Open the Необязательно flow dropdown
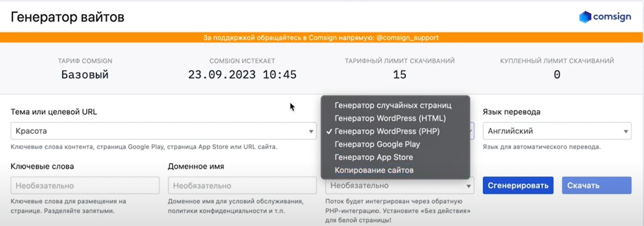Viewport: 644px width, 226px height. 400,186
